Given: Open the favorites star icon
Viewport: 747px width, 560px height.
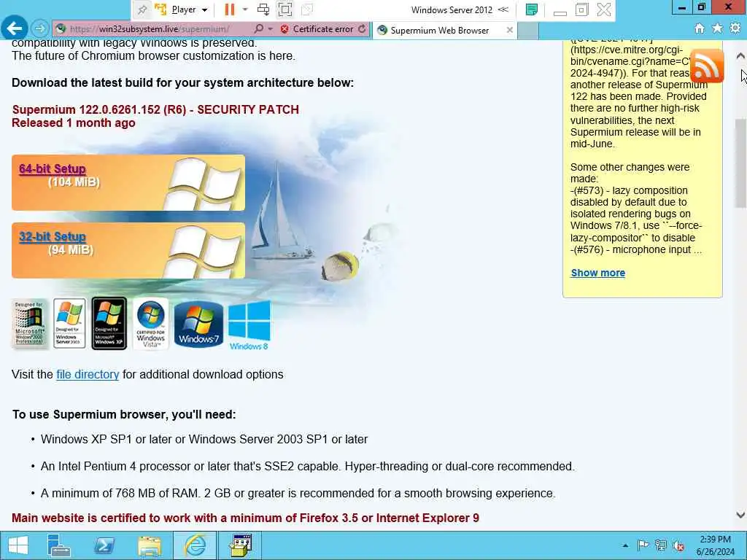Looking at the screenshot, I should coord(717,28).
